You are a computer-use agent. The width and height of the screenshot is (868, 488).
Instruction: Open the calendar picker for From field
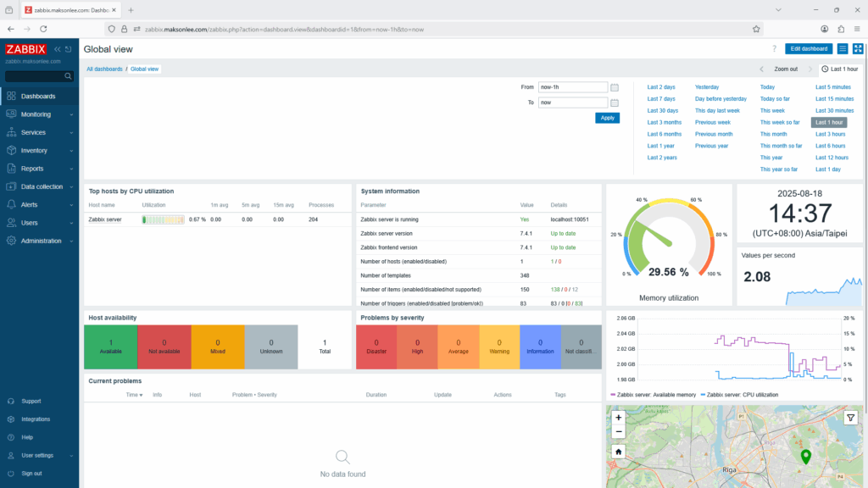click(x=615, y=87)
